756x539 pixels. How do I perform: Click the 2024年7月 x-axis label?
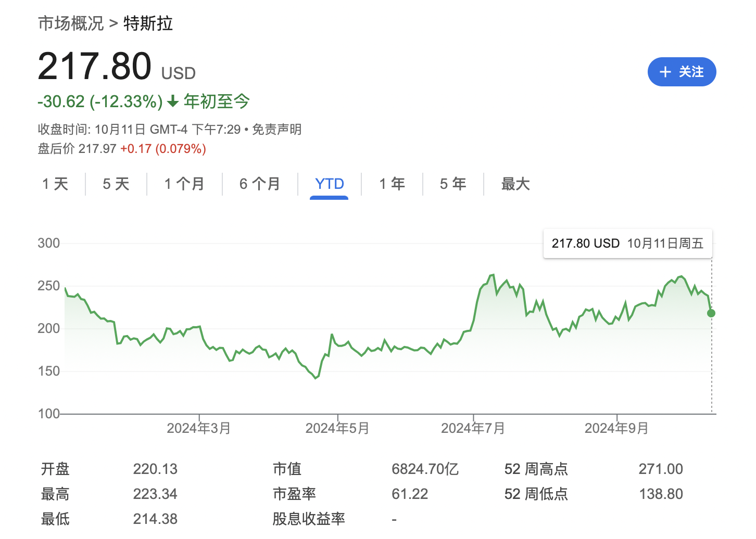(x=473, y=428)
